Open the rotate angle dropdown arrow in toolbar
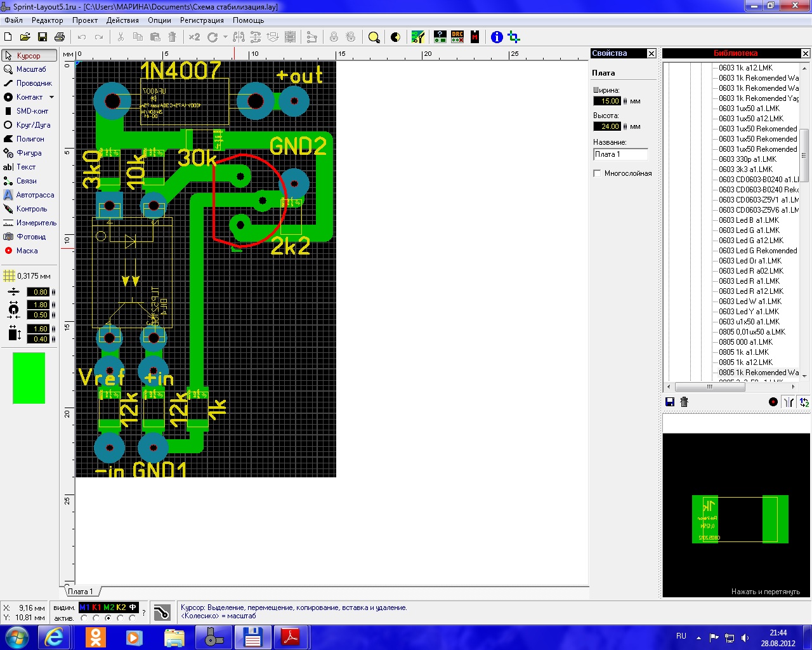 point(225,37)
